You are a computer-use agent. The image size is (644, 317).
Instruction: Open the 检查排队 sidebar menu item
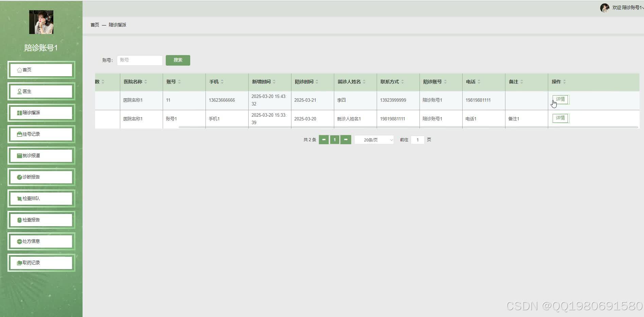[x=41, y=198]
